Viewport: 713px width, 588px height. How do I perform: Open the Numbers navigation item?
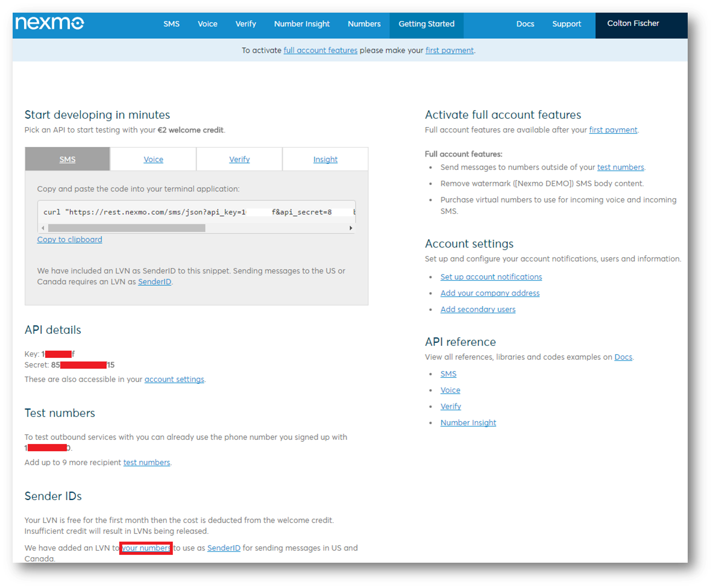[x=364, y=24]
